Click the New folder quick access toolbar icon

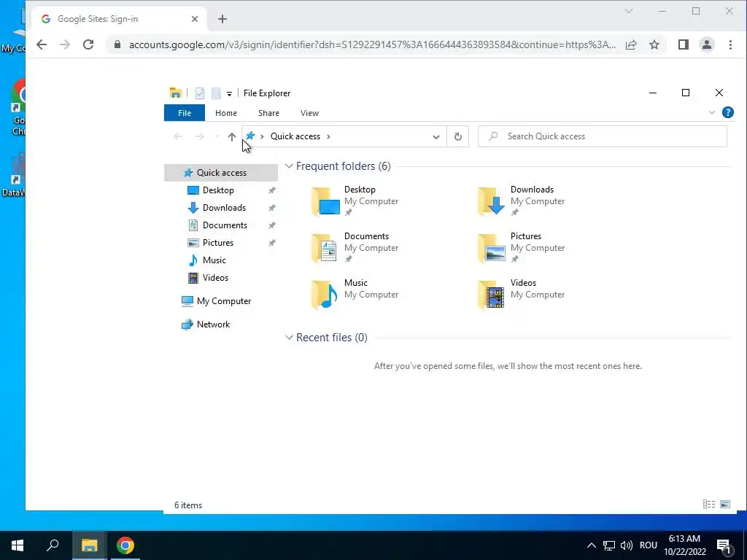[216, 93]
